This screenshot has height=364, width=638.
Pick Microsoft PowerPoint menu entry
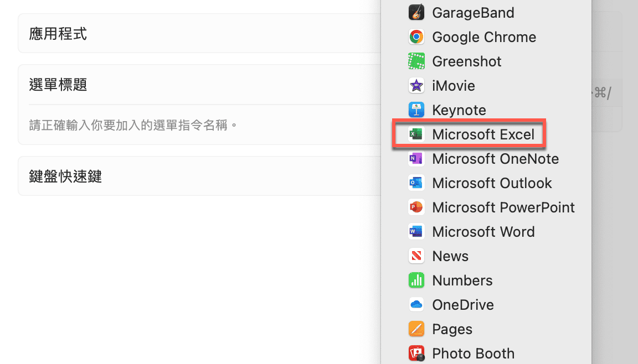486,207
